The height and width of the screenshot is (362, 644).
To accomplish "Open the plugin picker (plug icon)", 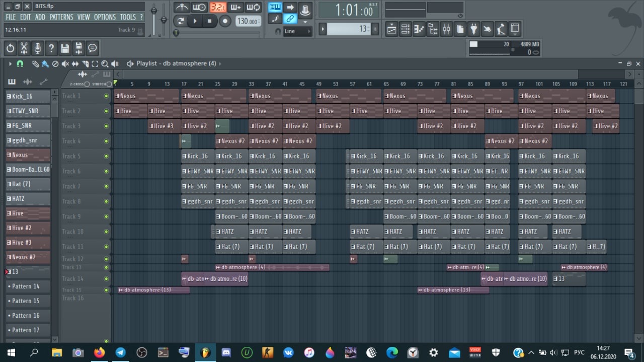I will click(x=473, y=29).
